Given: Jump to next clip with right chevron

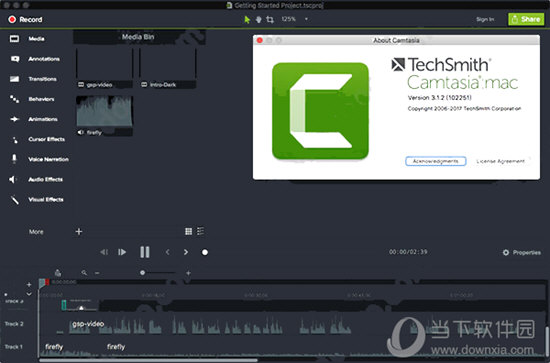Looking at the screenshot, I should pos(186,252).
